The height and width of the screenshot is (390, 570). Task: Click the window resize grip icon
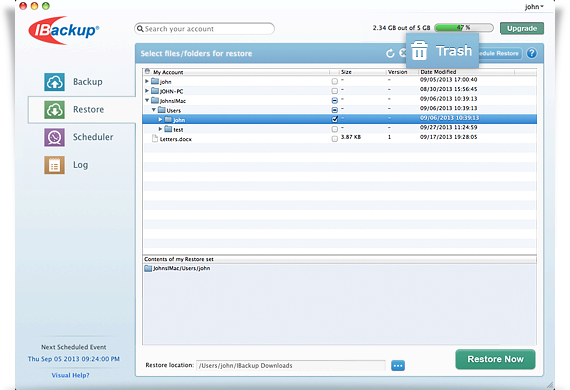550,385
